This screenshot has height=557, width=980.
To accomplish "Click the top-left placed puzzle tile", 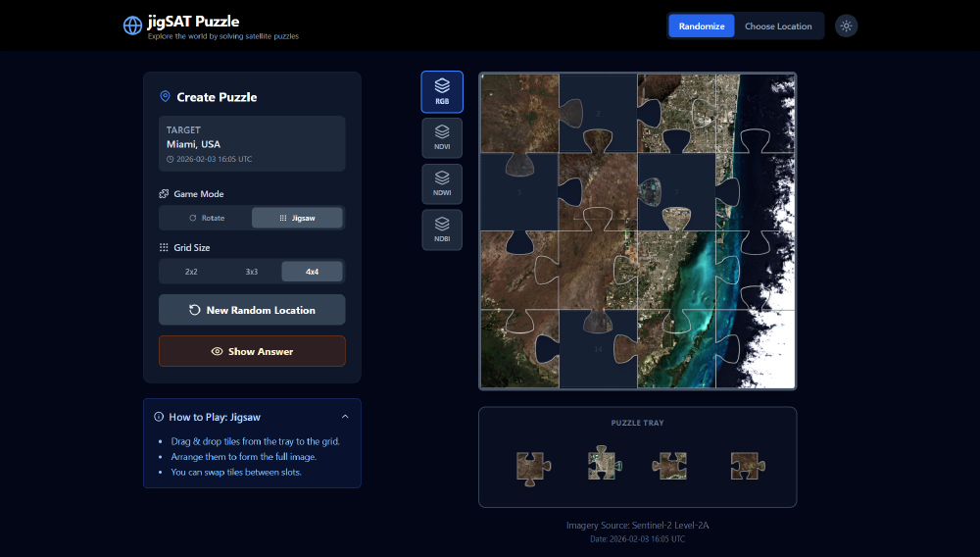I will point(519,114).
